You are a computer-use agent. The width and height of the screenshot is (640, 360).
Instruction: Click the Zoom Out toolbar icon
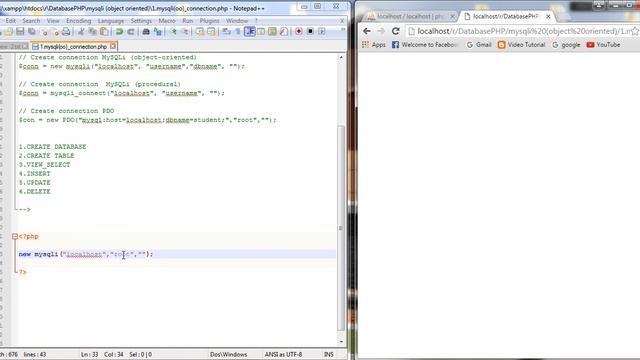tap(185, 31)
